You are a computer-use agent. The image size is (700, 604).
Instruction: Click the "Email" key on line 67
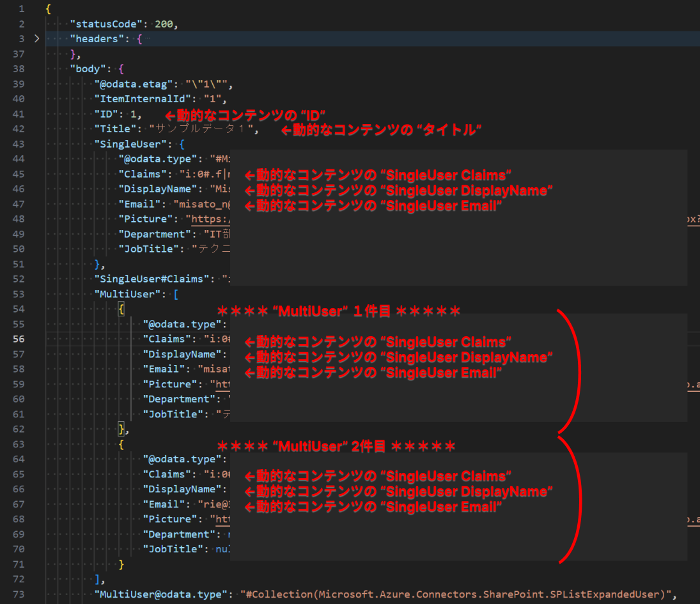pyautogui.click(x=164, y=504)
